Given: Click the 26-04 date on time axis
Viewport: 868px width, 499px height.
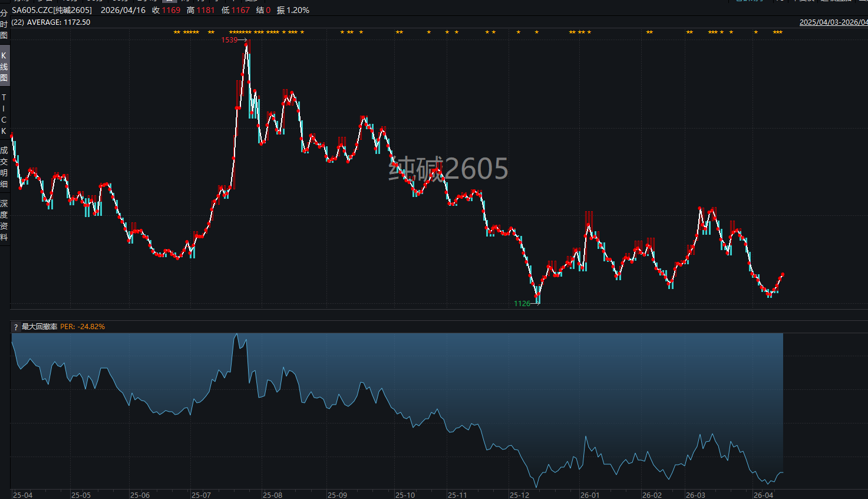Looking at the screenshot, I should click(x=763, y=495).
